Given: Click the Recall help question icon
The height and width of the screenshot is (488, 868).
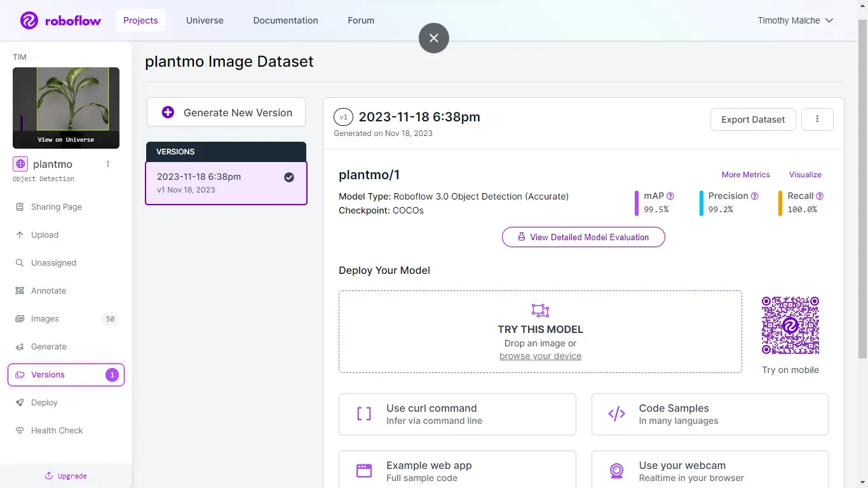Looking at the screenshot, I should (x=820, y=196).
